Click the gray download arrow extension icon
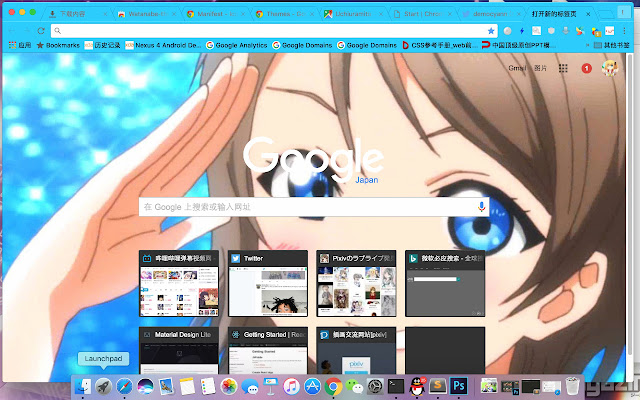 [x=566, y=31]
